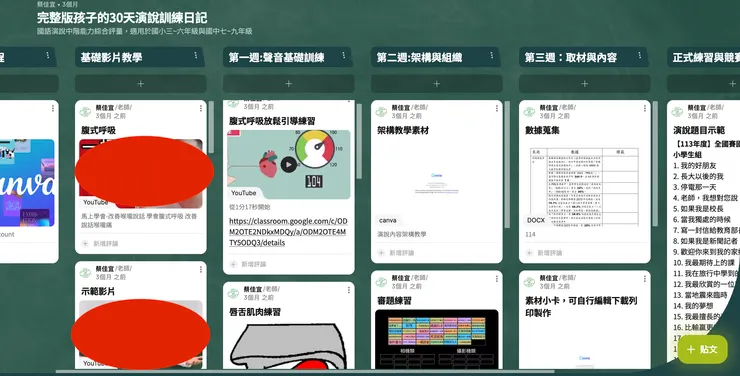This screenshot has width=740, height=376.
Task: Add a post under 第一週:聲音基礎訓練 column
Action: click(x=288, y=84)
